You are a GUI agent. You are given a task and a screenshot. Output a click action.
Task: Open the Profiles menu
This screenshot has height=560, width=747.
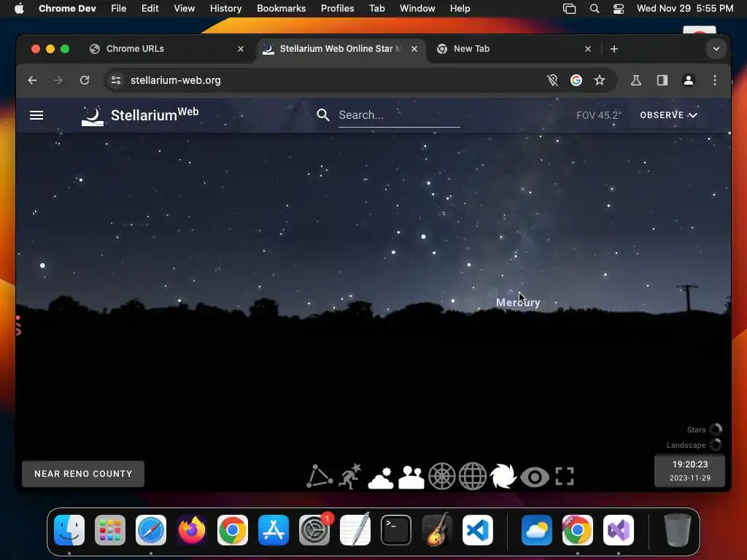(x=337, y=9)
